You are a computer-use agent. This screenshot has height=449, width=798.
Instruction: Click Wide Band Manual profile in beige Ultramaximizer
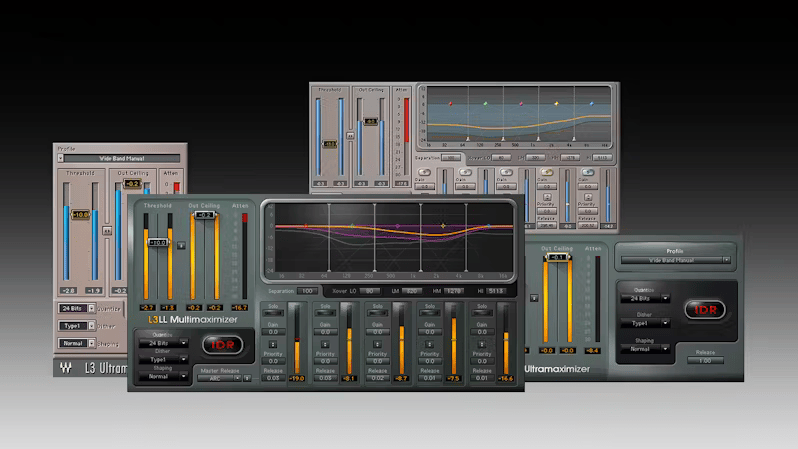(x=122, y=158)
